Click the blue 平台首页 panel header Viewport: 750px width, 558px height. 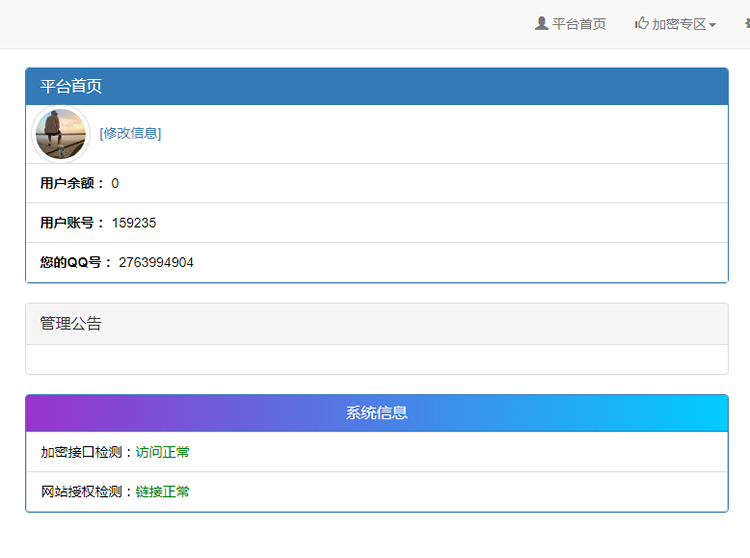pyautogui.click(x=376, y=86)
